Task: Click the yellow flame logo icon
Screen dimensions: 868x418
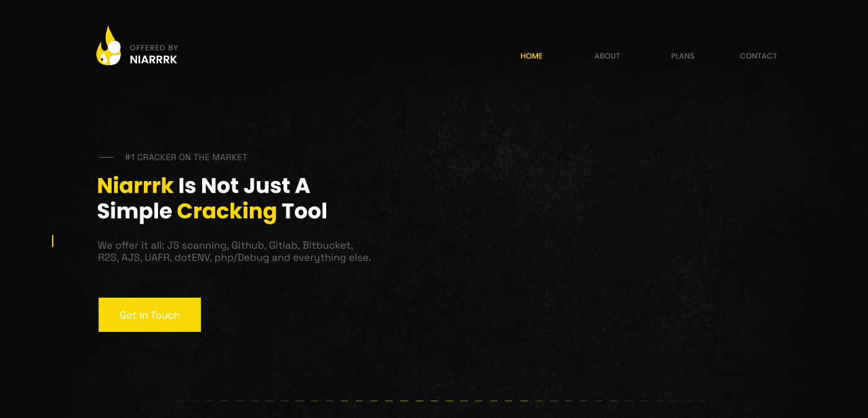Action: pyautogui.click(x=108, y=46)
